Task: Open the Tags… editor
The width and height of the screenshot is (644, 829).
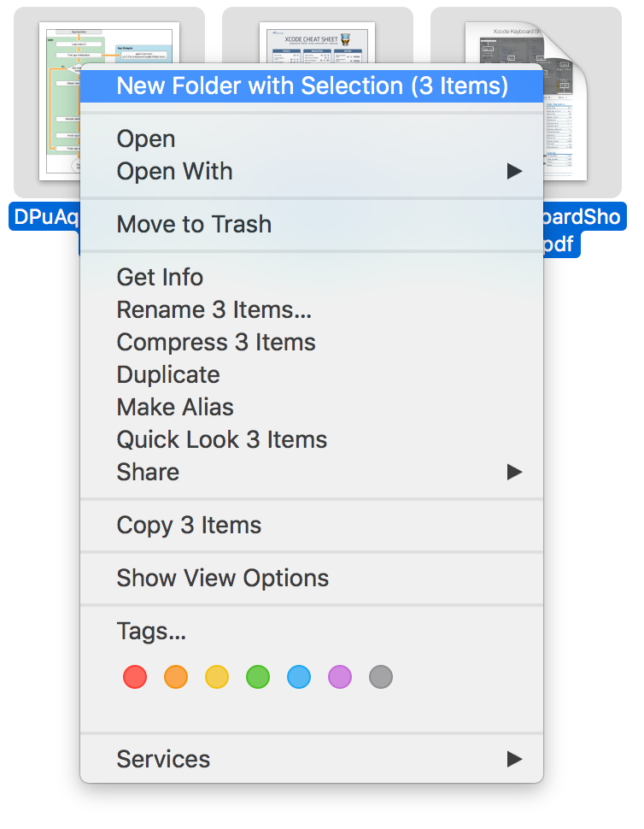Action: coord(151,632)
